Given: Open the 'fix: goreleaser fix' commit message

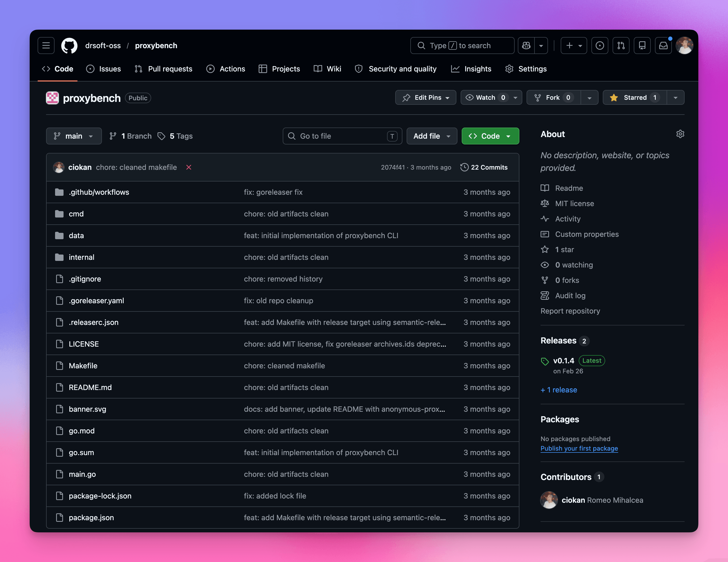Looking at the screenshot, I should click(273, 192).
